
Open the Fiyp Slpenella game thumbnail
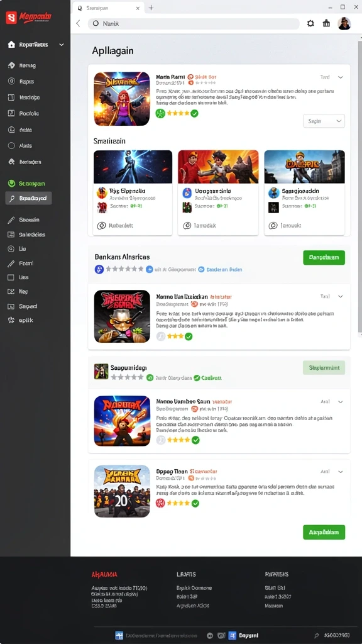point(133,167)
